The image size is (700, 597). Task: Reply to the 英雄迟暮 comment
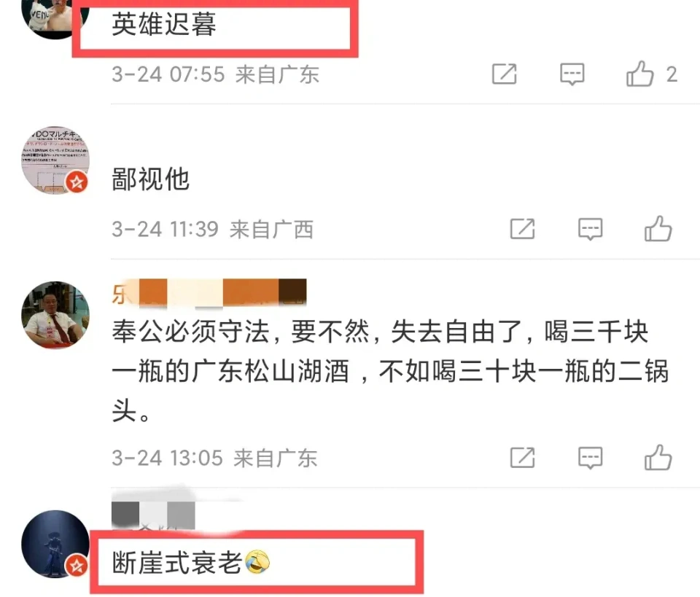coord(572,74)
